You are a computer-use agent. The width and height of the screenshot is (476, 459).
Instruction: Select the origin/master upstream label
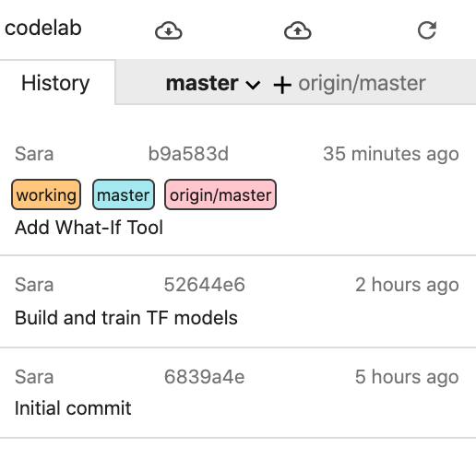tap(362, 83)
